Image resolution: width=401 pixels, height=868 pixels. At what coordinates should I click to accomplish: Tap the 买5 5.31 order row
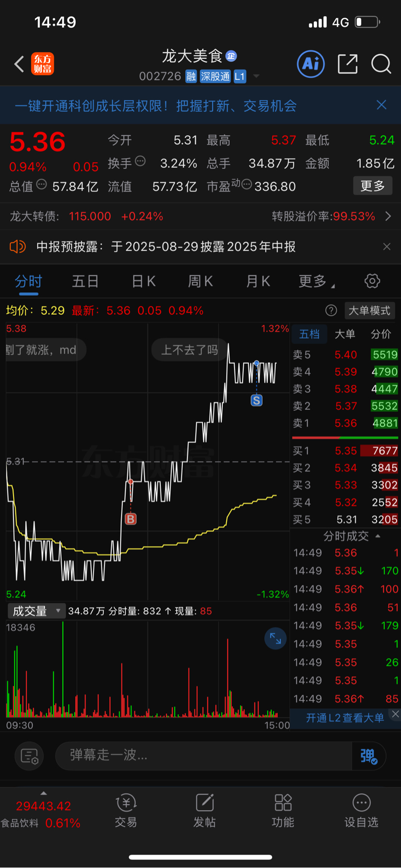click(345, 519)
